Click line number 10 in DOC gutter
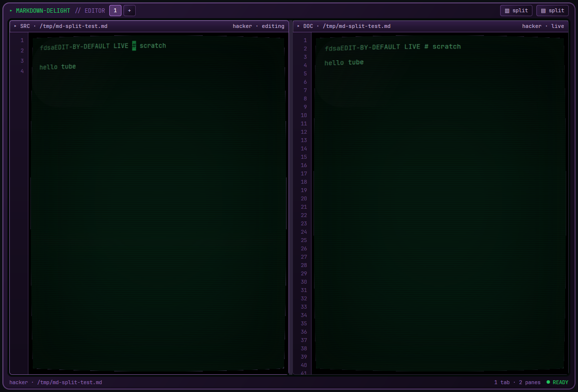The height and width of the screenshot is (392, 578). [x=304, y=116]
